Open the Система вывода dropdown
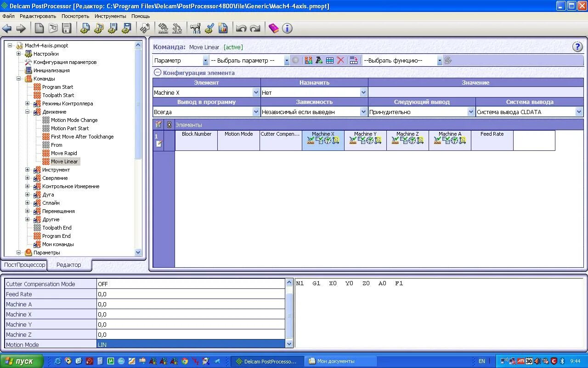The height and width of the screenshot is (368, 588). tap(579, 112)
